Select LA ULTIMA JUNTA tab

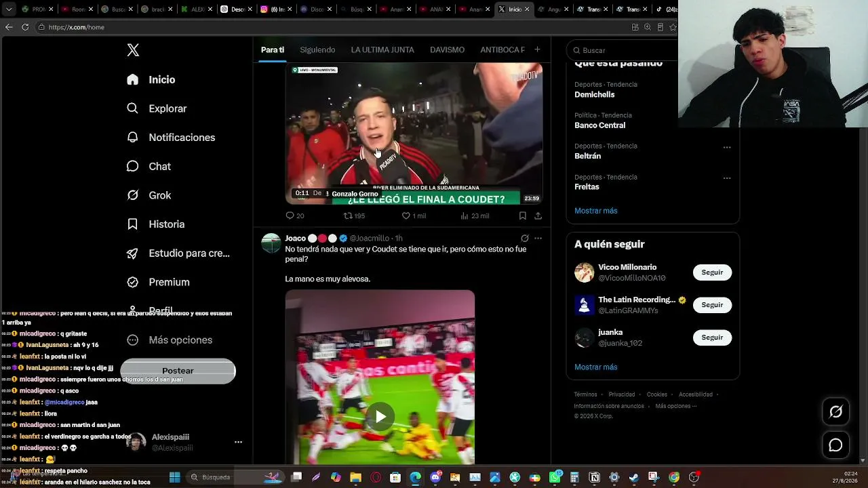(x=382, y=49)
